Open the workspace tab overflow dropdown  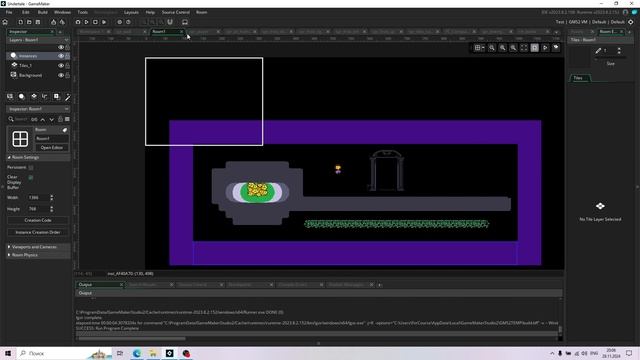[556, 32]
